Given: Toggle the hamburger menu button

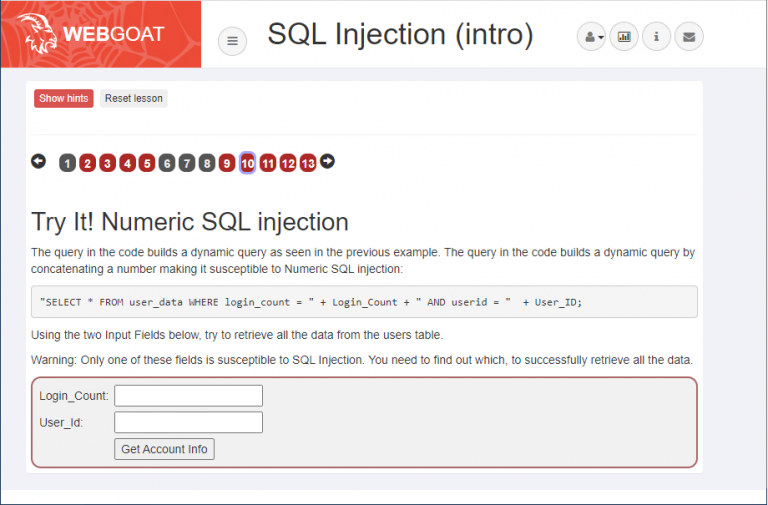Looking at the screenshot, I should point(233,41).
